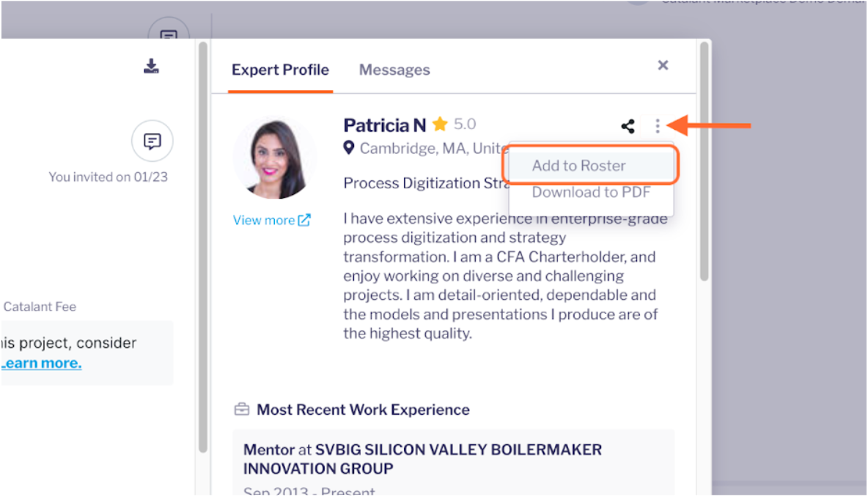
Task: Click the location pin icon
Action: (x=349, y=148)
